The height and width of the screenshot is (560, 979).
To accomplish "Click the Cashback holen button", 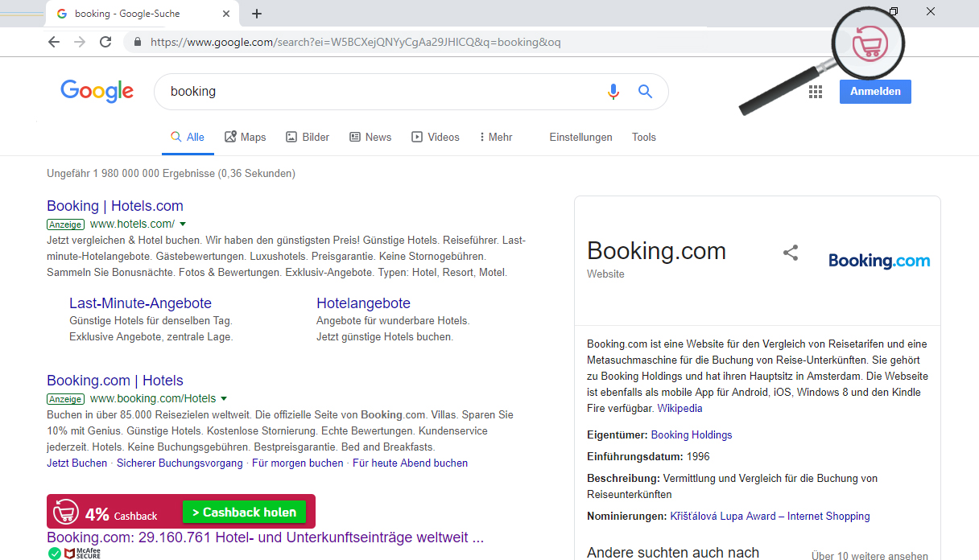I will click(245, 512).
